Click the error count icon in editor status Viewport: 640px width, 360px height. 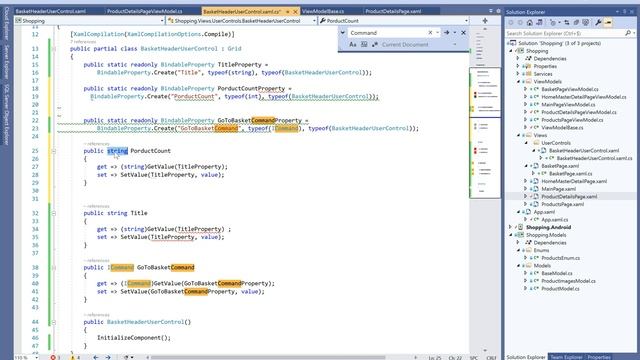pyautogui.click(x=53, y=358)
